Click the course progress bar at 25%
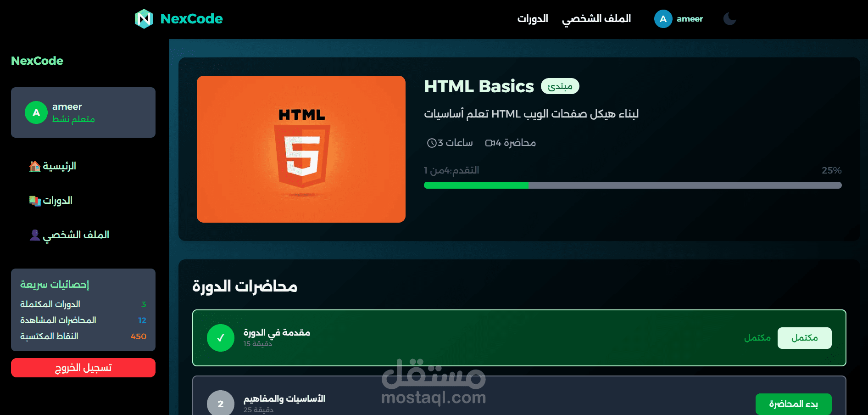This screenshot has height=415, width=868. coord(633,185)
